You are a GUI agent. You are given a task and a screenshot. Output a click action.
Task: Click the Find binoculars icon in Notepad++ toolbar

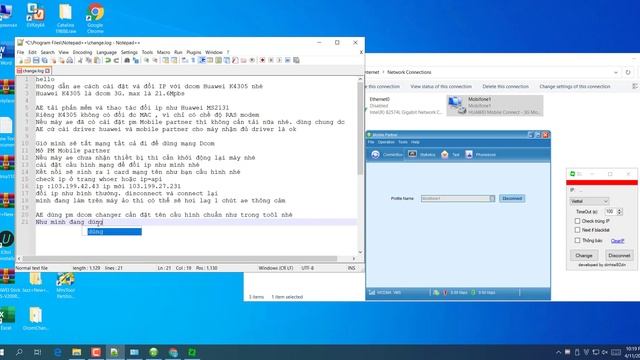pyautogui.click(x=127, y=60)
